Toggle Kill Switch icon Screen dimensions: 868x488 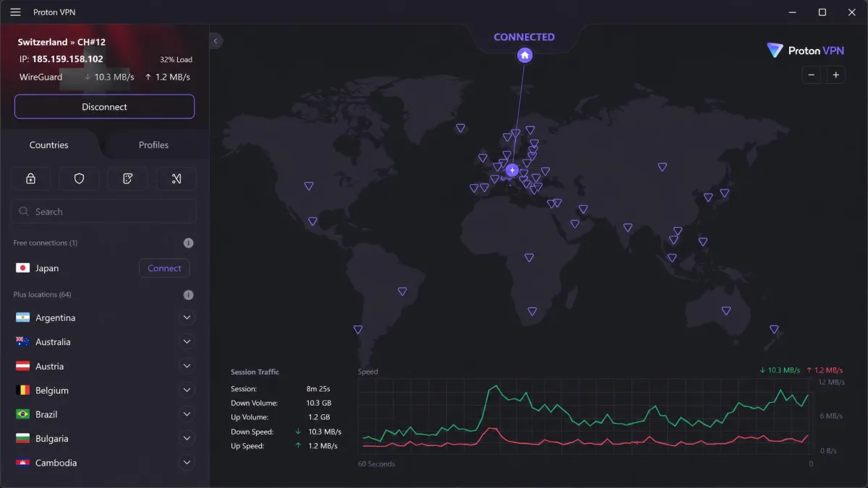coord(128,179)
